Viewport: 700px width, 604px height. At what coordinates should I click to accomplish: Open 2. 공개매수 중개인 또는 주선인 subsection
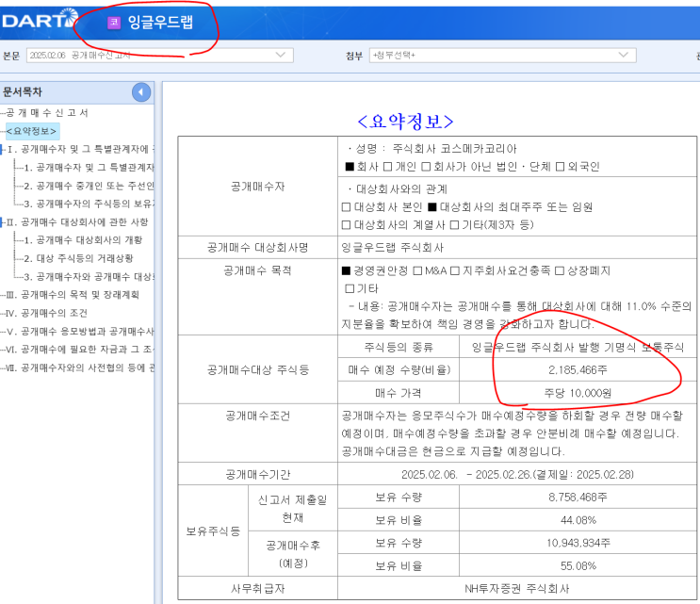pos(90,186)
